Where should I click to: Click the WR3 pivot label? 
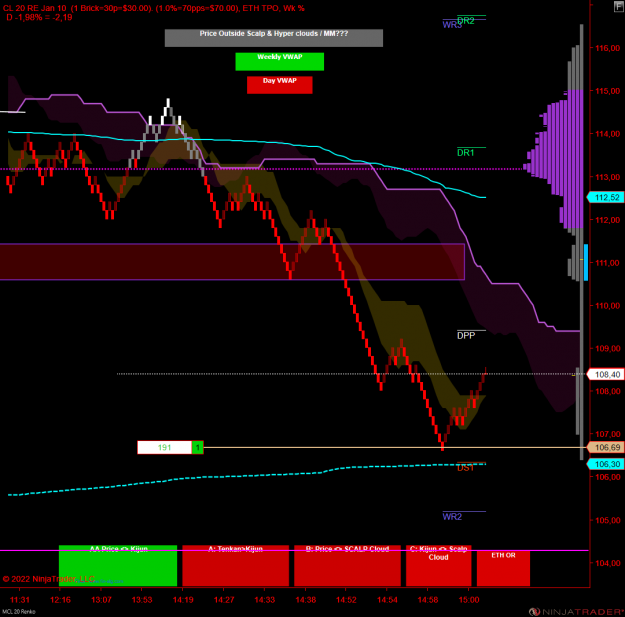point(452,25)
